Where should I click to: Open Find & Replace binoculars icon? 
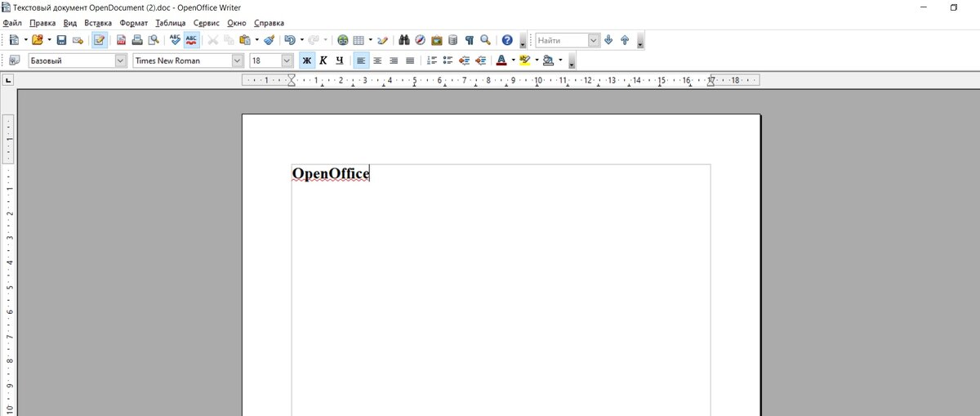(403, 39)
